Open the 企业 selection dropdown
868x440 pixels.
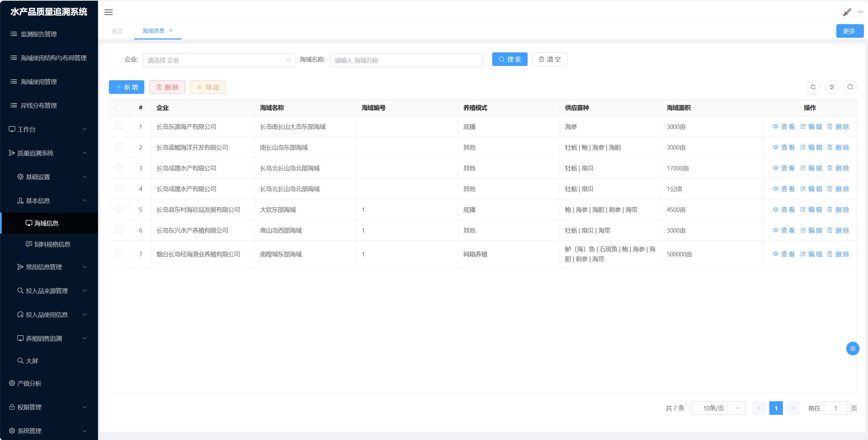[219, 60]
